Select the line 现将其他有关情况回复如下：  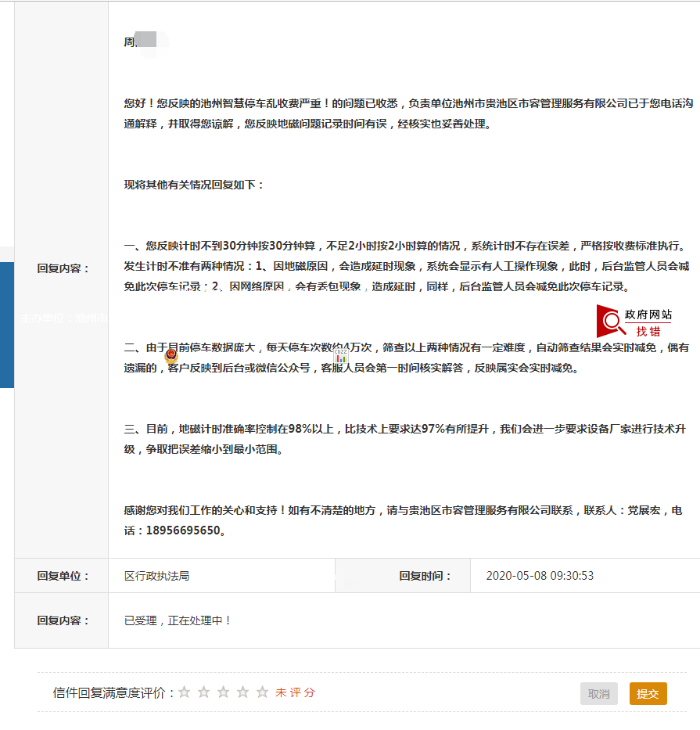coord(194,185)
